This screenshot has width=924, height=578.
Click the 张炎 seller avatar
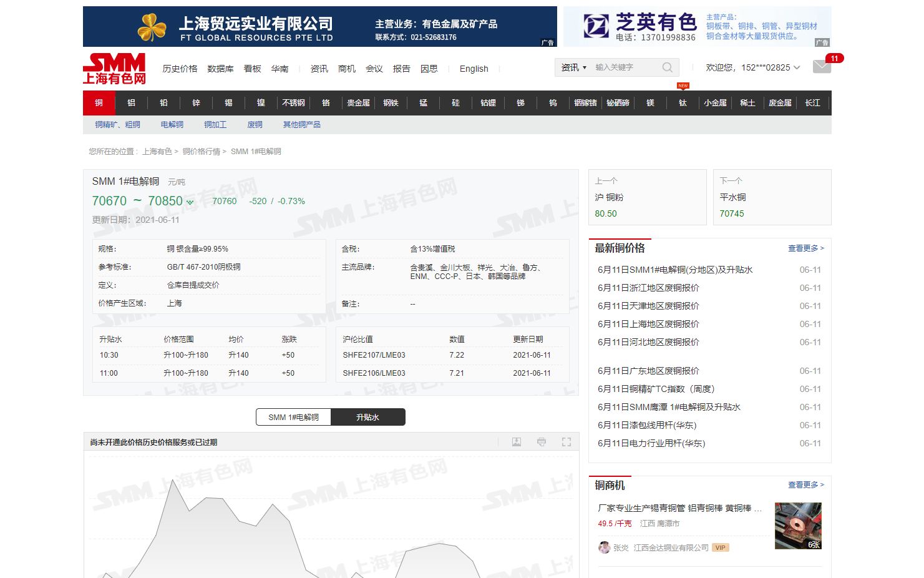[x=604, y=547]
